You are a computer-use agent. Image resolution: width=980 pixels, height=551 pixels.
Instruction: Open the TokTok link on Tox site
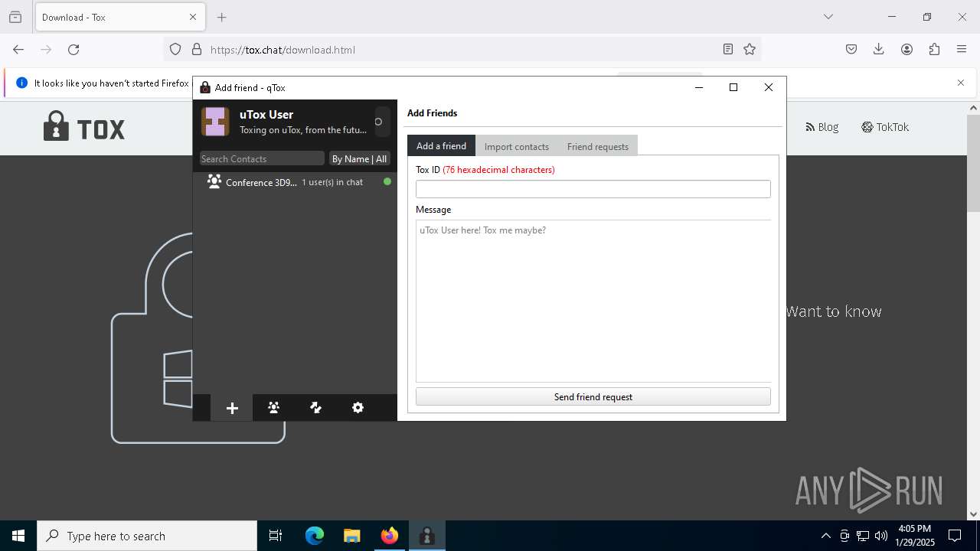885,127
